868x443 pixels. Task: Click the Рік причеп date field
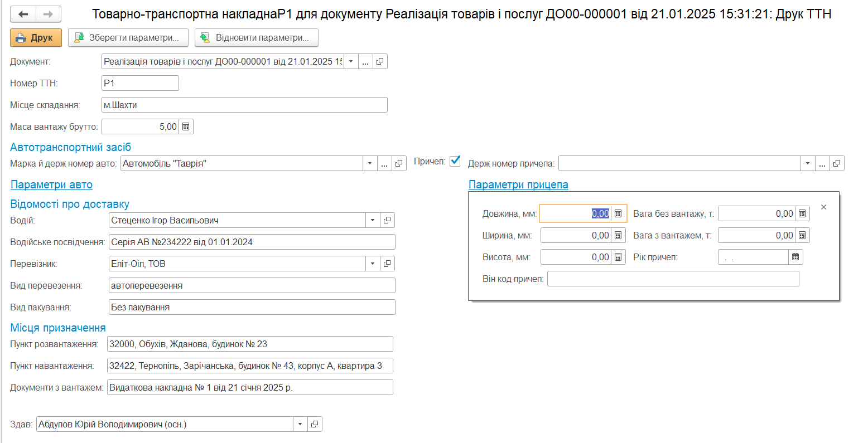[754, 257]
